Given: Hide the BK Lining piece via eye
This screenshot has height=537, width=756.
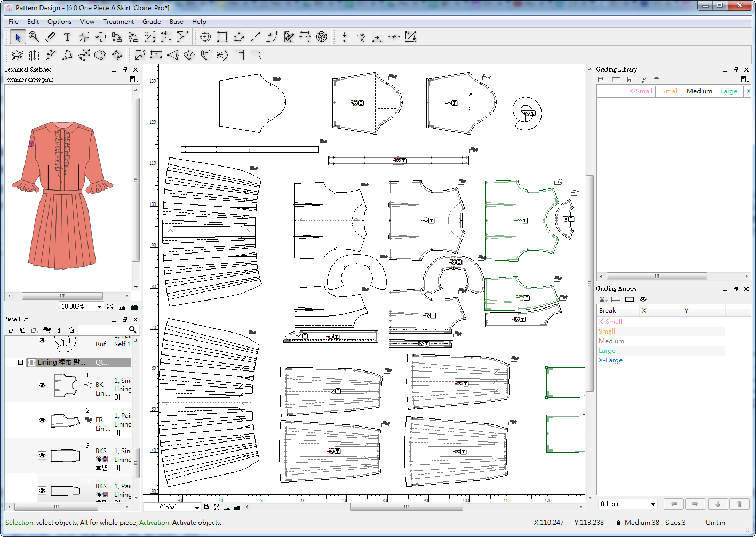Looking at the screenshot, I should pos(42,385).
